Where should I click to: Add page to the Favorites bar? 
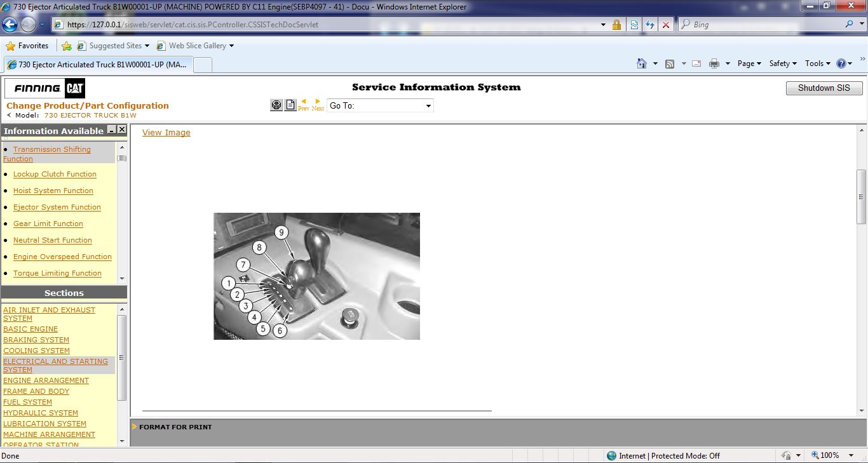67,46
